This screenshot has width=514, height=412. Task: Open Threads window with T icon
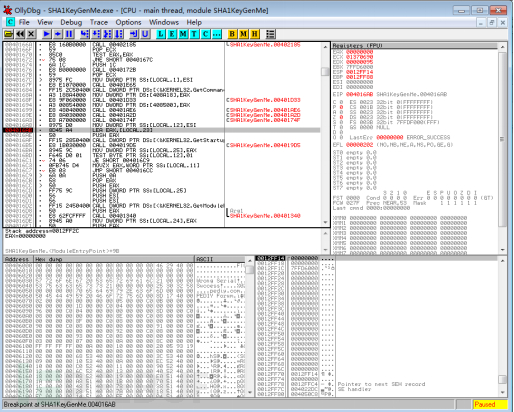pos(194,34)
